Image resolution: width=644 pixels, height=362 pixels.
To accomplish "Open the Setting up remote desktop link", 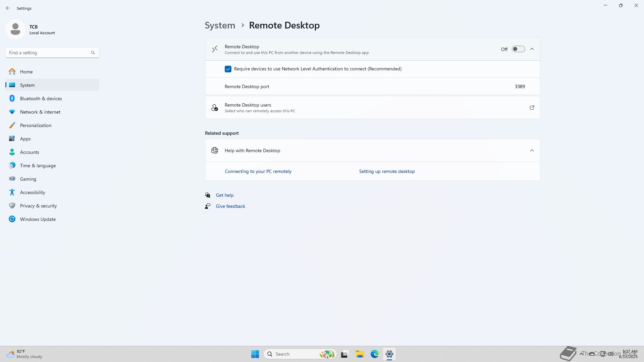I will (x=387, y=171).
